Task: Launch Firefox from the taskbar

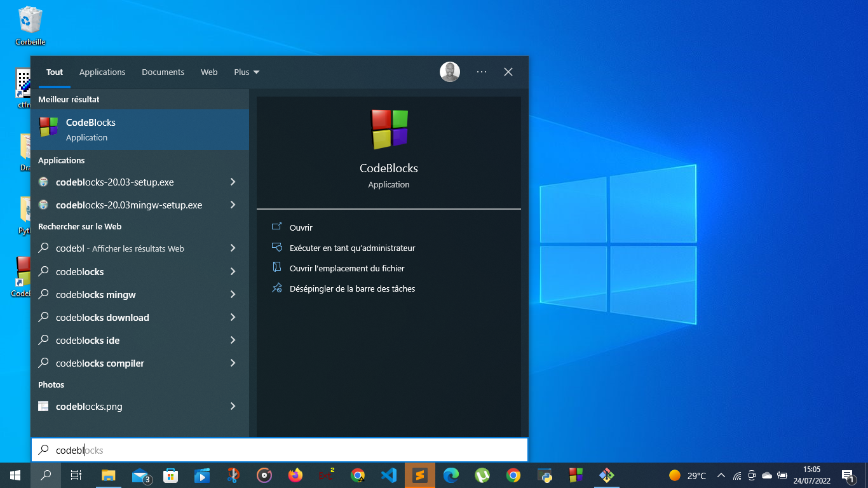Action: click(295, 475)
